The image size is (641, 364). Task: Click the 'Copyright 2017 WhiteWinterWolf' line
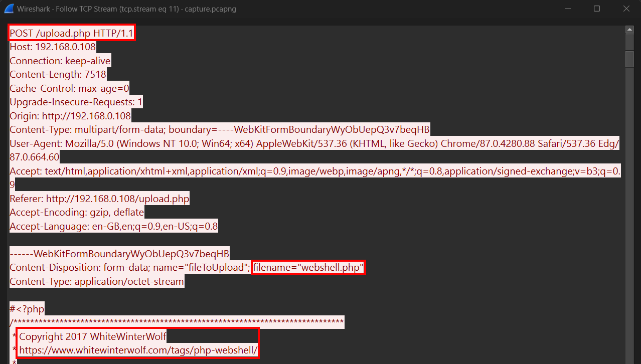93,336
